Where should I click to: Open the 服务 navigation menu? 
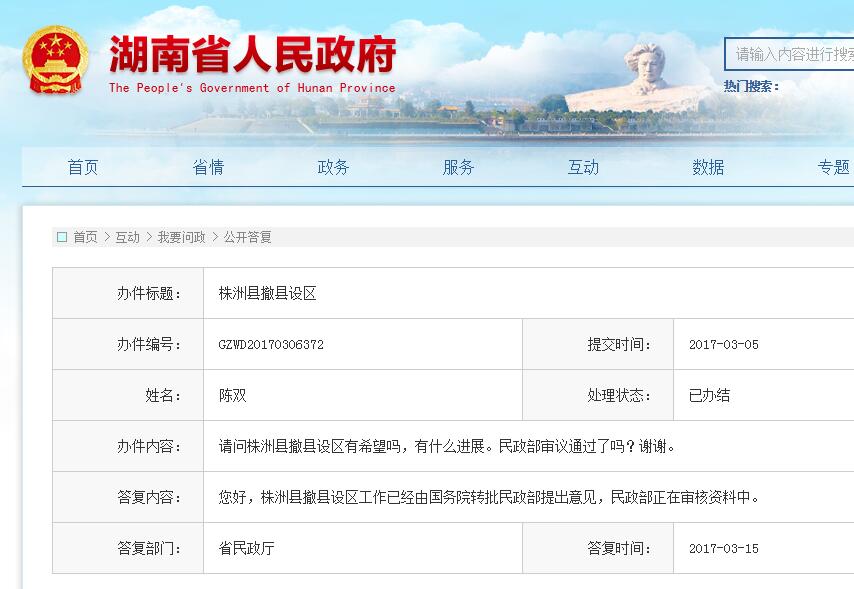457,167
